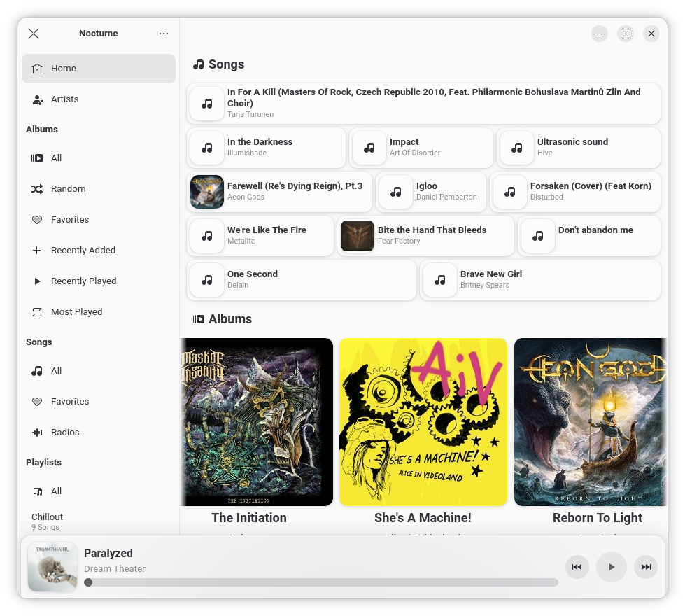Click Farewell (Re's Dying Reign) cover thumbnail
Screen dimensions: 685x616
[x=207, y=192]
